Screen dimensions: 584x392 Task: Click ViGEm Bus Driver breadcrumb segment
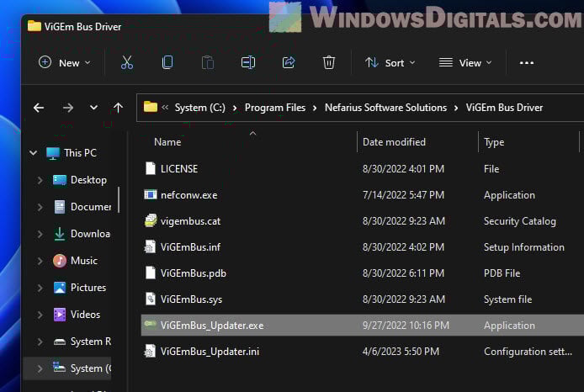(504, 108)
